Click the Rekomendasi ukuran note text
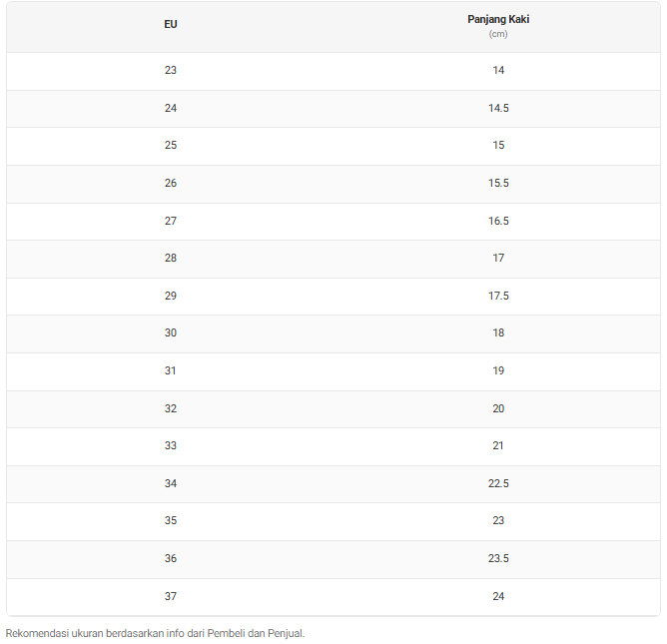The image size is (667, 644). tap(155, 632)
